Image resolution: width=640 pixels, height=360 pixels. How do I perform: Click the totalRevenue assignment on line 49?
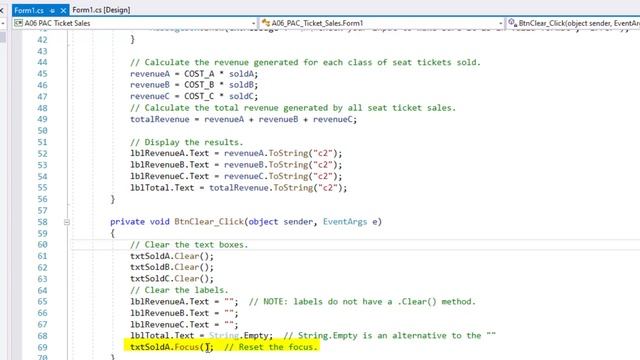click(x=243, y=120)
